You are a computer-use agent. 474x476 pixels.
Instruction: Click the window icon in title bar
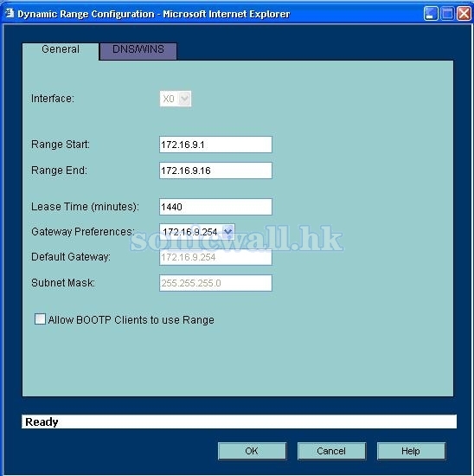[10, 13]
